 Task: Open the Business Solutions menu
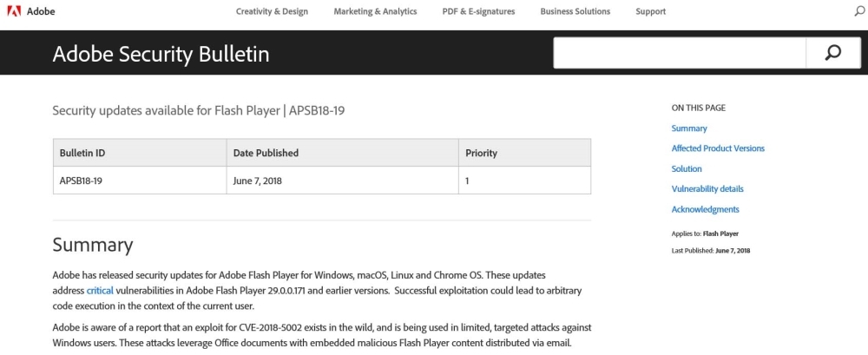tap(575, 11)
